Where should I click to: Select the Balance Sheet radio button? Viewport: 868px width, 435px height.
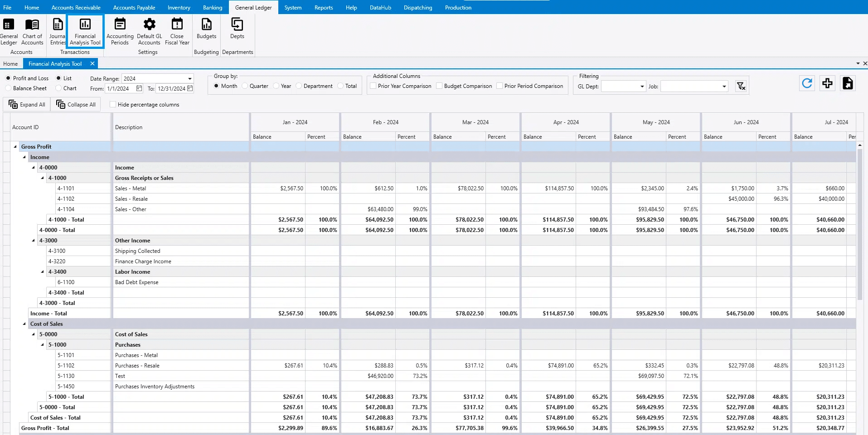(x=9, y=88)
